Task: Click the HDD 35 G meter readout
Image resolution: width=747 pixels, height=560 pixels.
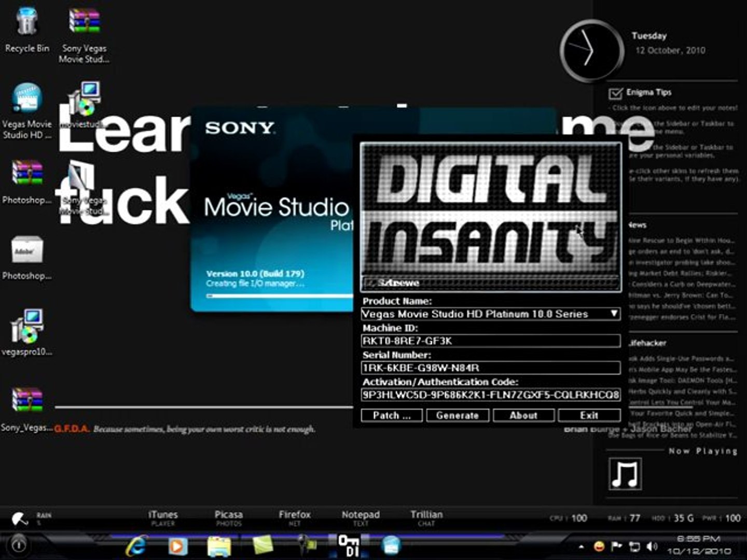Action: (x=673, y=518)
